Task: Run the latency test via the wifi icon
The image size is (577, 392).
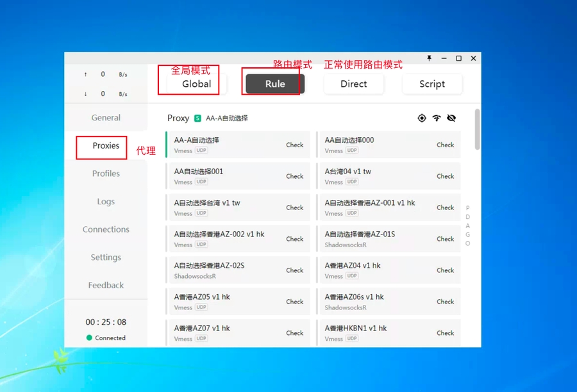Action: (x=437, y=118)
